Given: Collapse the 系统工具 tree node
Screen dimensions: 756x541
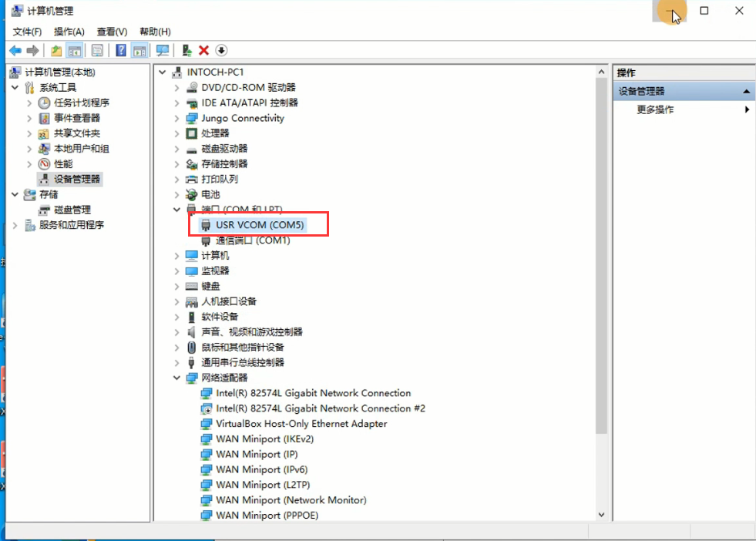Looking at the screenshot, I should pos(15,88).
